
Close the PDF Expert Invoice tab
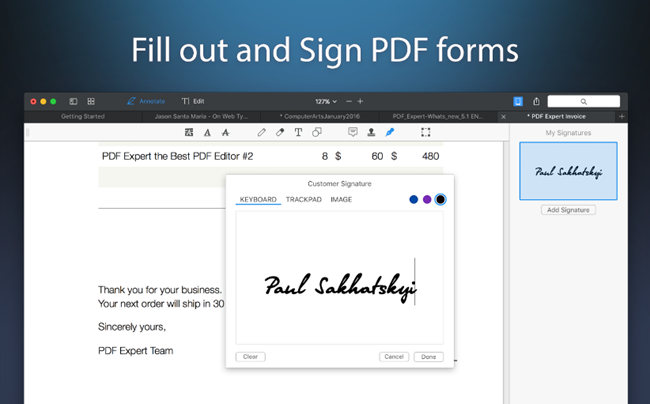pos(503,117)
